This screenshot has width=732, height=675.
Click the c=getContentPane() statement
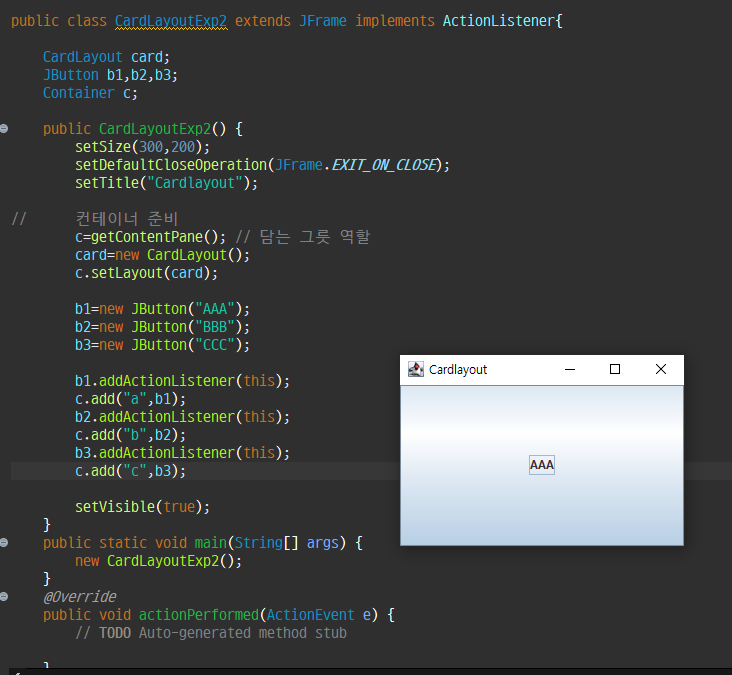(x=150, y=237)
